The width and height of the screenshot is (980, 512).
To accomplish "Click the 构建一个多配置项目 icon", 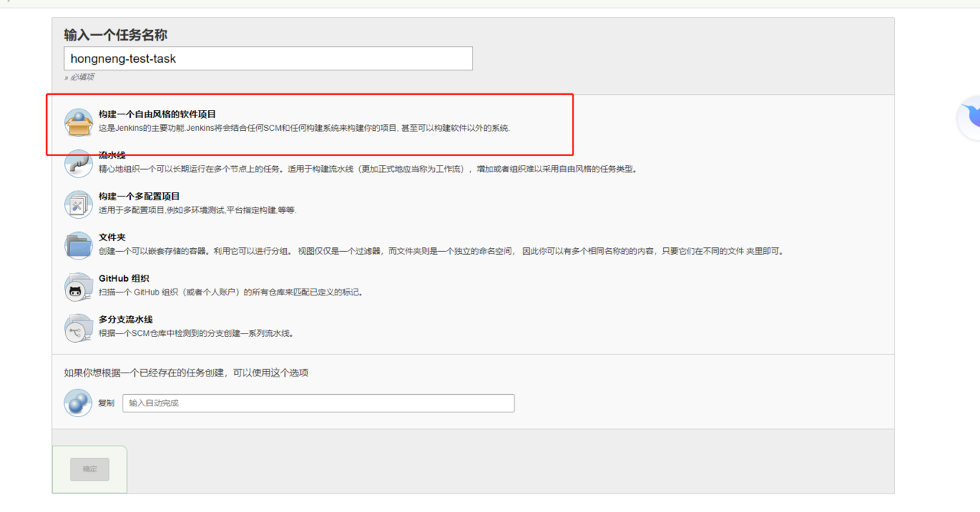I will 78,204.
